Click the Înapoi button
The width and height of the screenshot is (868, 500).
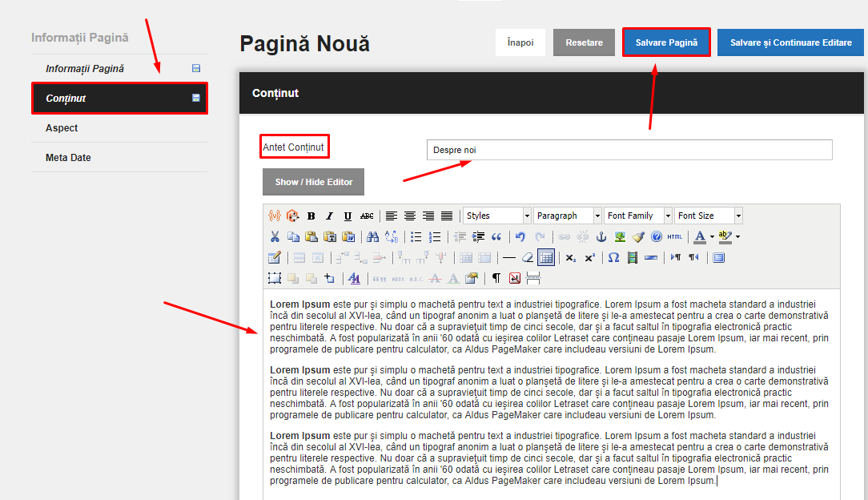click(x=520, y=42)
